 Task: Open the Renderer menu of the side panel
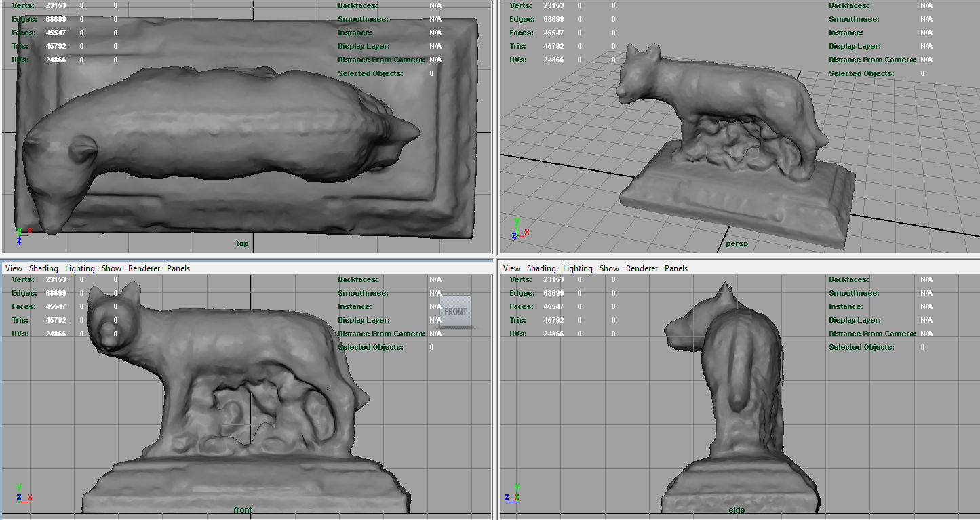(642, 268)
